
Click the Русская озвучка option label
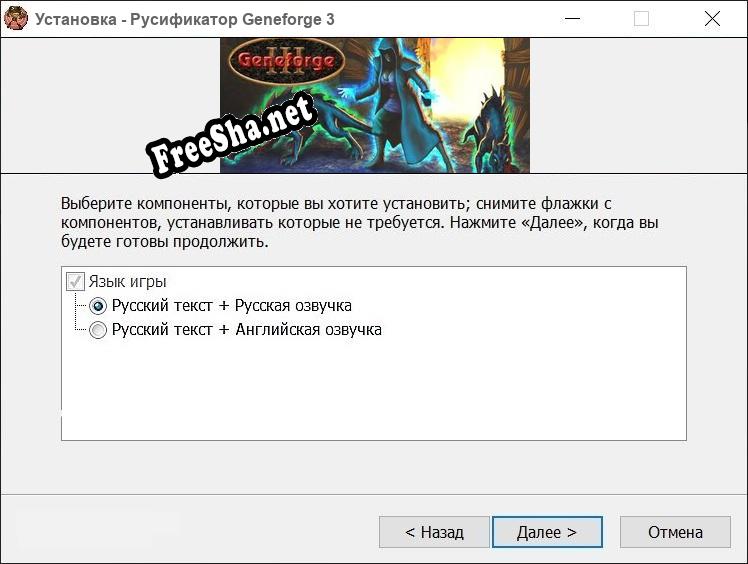[x=232, y=306]
